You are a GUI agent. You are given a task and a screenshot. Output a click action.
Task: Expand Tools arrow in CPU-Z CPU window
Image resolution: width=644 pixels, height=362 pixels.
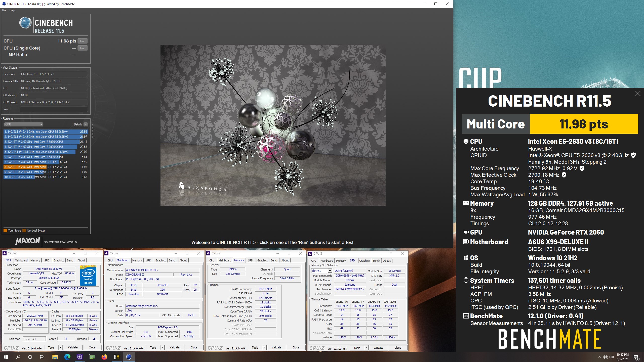click(60, 347)
